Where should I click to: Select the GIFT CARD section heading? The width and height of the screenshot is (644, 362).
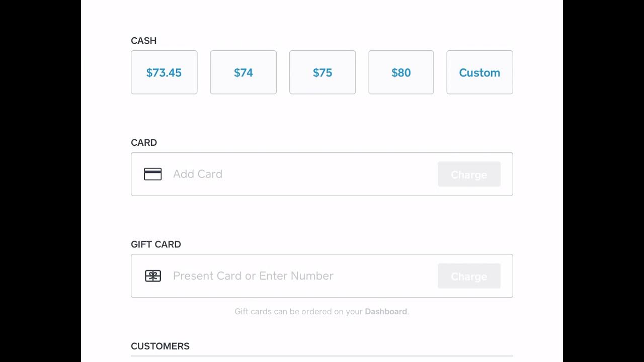point(156,244)
